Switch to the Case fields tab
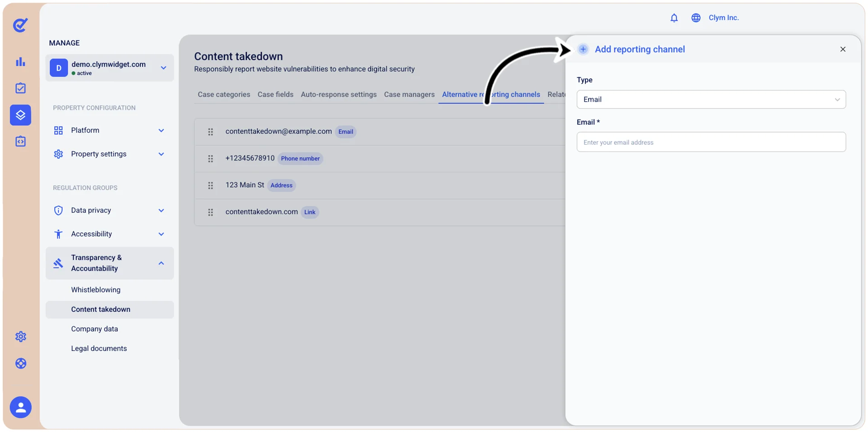The width and height of the screenshot is (868, 432). (275, 95)
